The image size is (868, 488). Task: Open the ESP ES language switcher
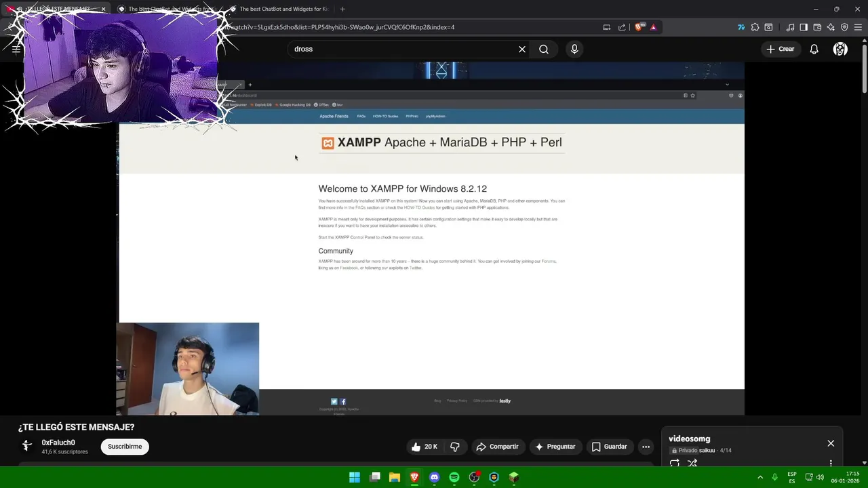[792, 477]
